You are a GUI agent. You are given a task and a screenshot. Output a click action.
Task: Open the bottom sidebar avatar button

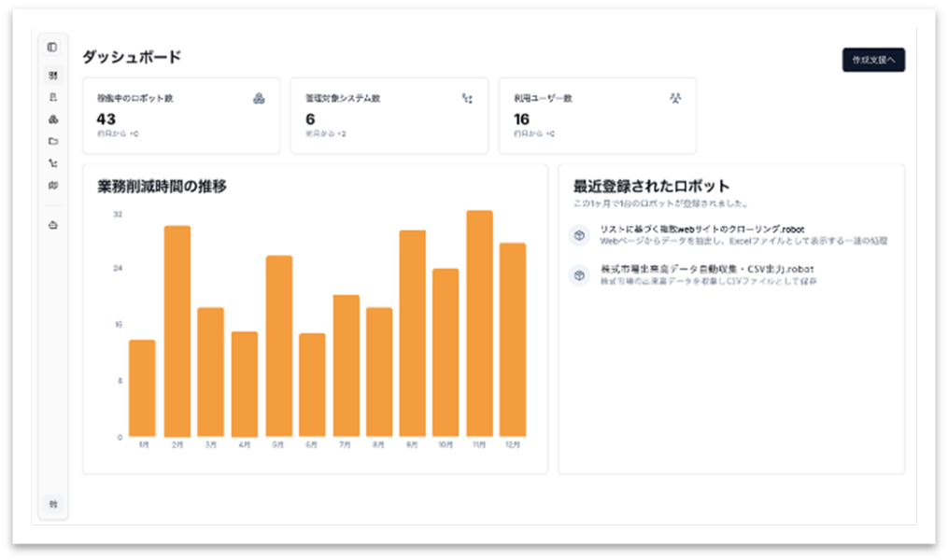pos(52,504)
